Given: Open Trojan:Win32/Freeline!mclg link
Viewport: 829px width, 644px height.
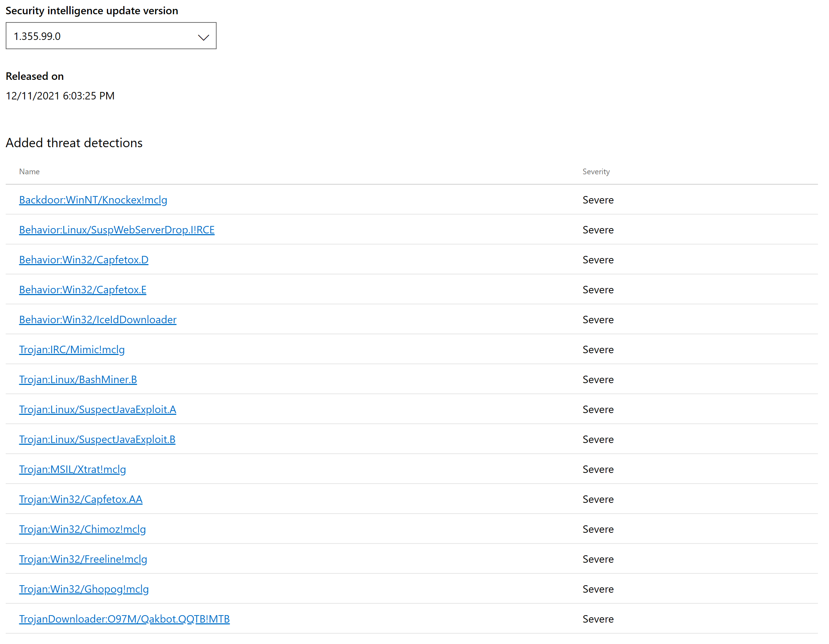Looking at the screenshot, I should (83, 559).
